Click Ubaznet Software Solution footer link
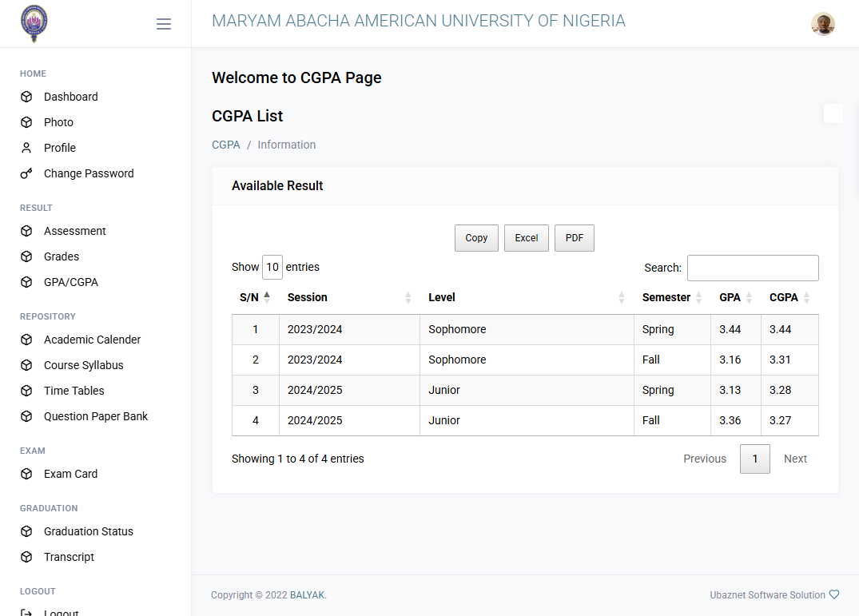 pyautogui.click(x=767, y=594)
